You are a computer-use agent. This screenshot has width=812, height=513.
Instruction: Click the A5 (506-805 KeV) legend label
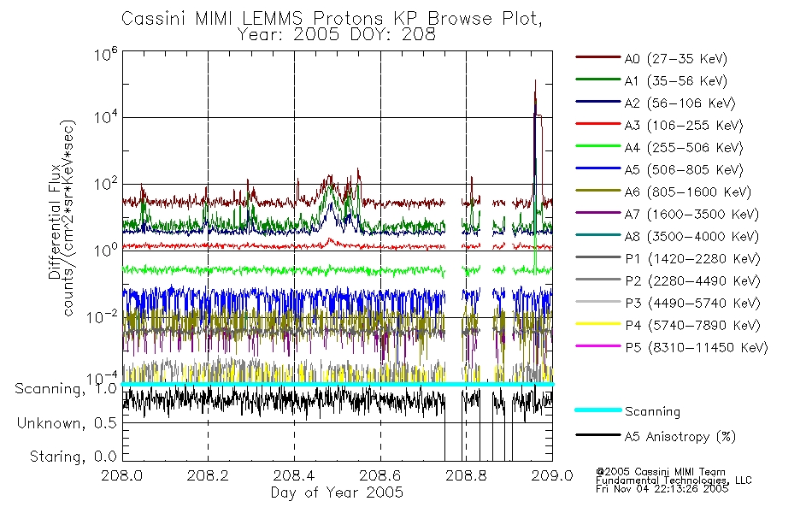coord(684,170)
